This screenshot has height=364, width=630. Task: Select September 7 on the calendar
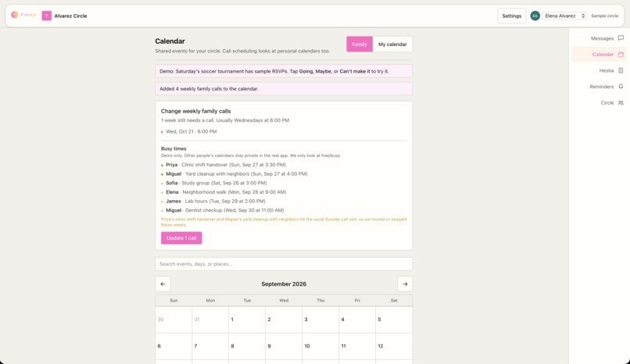pyautogui.click(x=210, y=346)
